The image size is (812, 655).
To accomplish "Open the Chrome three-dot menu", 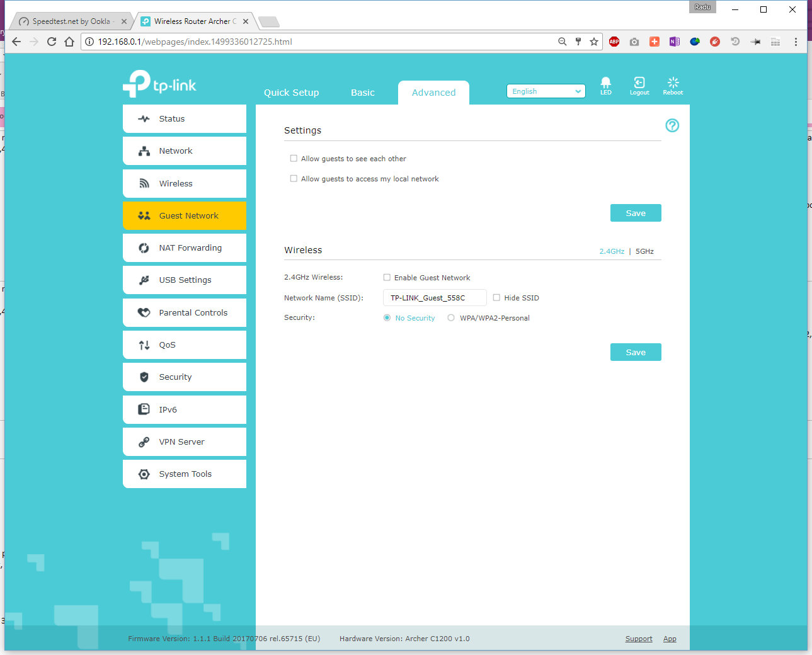I will (x=796, y=42).
